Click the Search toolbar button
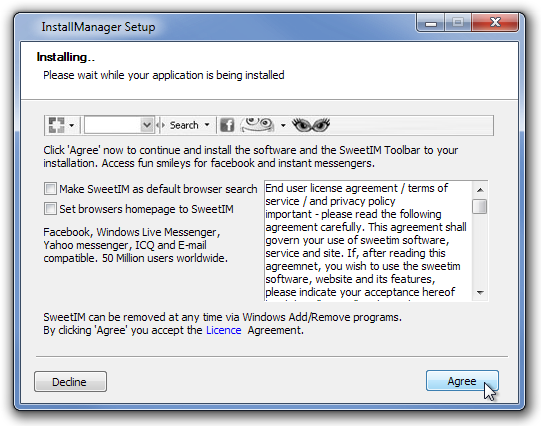 pos(184,125)
